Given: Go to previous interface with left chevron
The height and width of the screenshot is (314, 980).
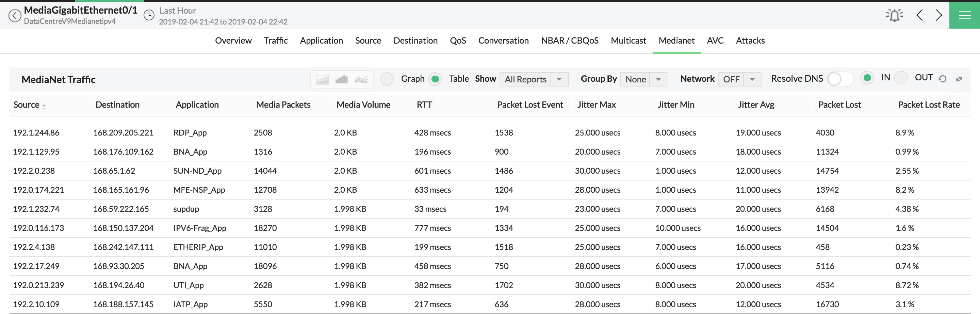Looking at the screenshot, I should click(x=919, y=15).
